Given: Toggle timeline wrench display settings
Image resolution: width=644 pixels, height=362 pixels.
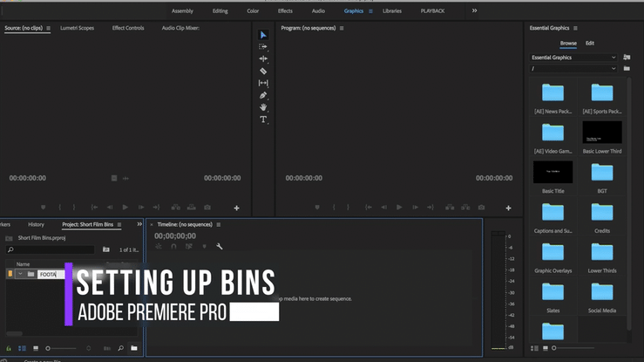Looking at the screenshot, I should 219,247.
